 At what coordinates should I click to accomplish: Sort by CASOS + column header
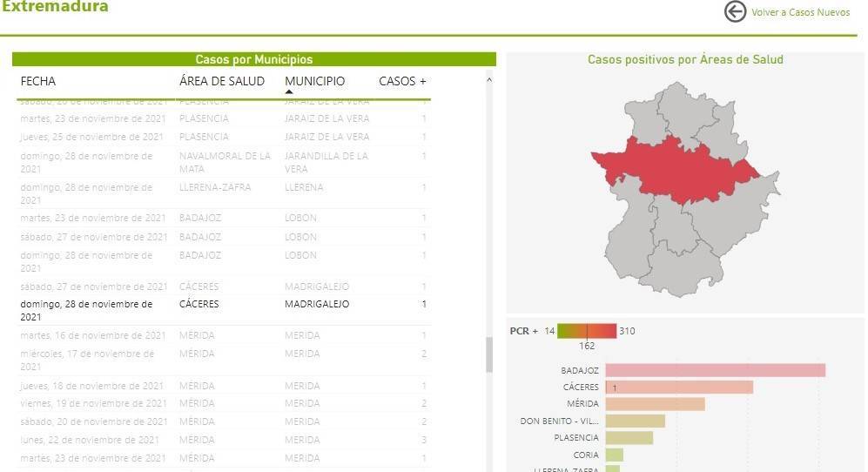(402, 81)
